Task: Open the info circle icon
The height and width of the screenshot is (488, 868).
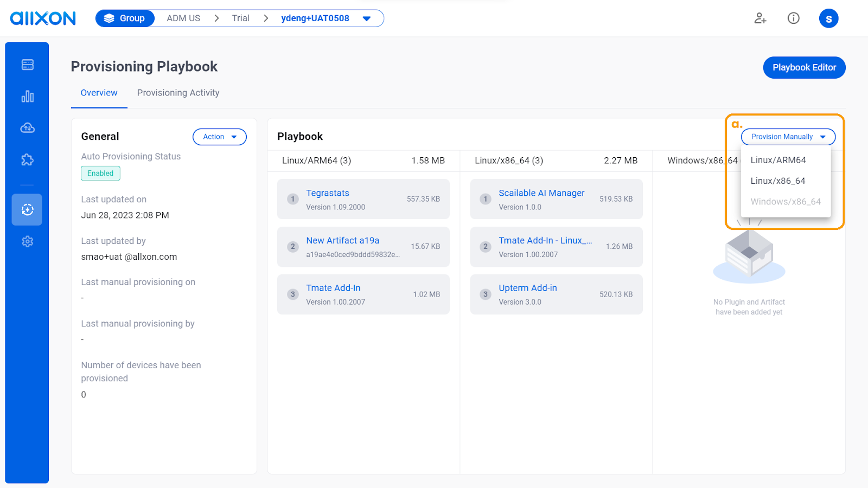Action: tap(793, 18)
